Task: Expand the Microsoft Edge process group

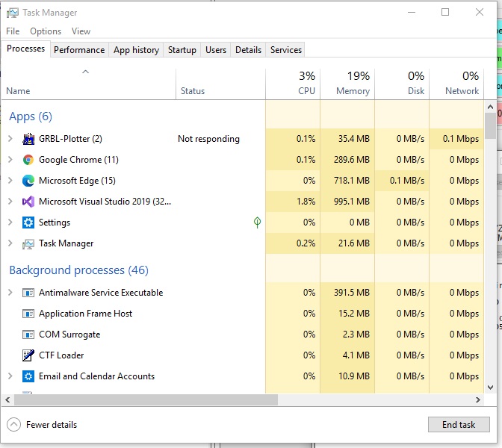Action: pyautogui.click(x=10, y=181)
